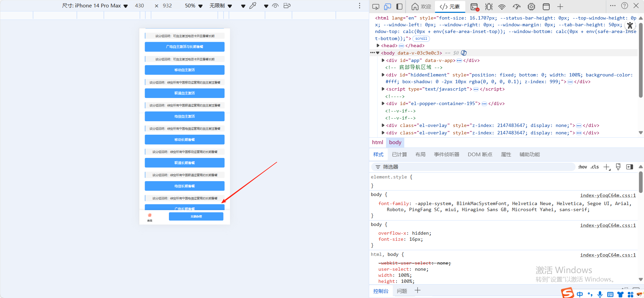Toggle the :hov element state button
This screenshot has width=644, height=298.
click(583, 167)
